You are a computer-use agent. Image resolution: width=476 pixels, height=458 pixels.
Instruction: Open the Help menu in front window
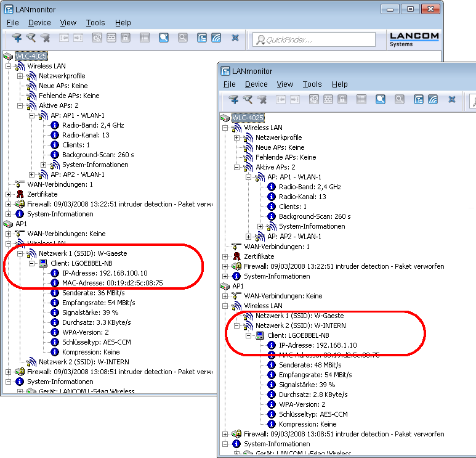pos(340,84)
